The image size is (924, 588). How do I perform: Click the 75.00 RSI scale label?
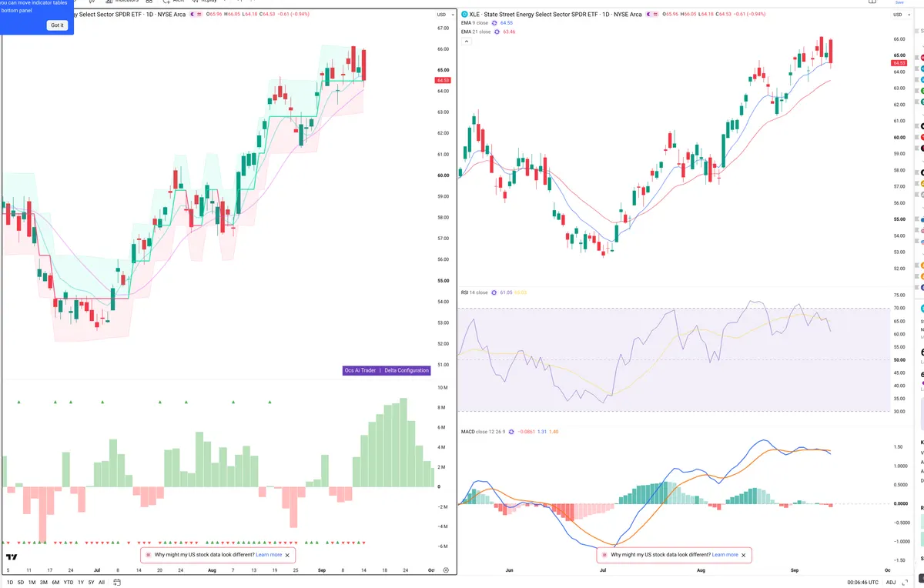898,295
